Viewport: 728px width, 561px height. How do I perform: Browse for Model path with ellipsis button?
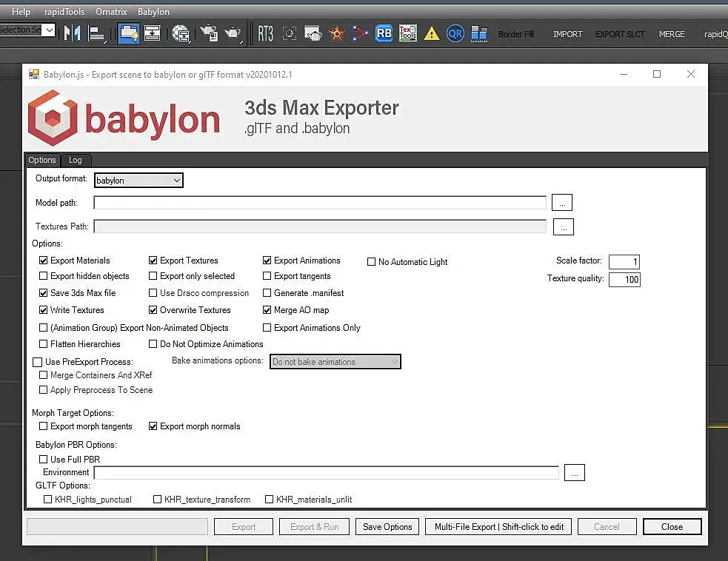pos(562,203)
